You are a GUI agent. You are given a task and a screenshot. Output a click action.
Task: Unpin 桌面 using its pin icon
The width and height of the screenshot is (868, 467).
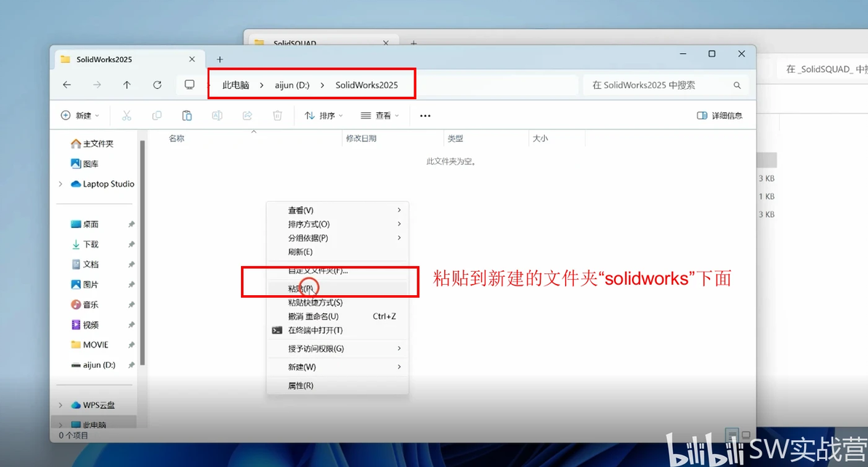(x=131, y=224)
